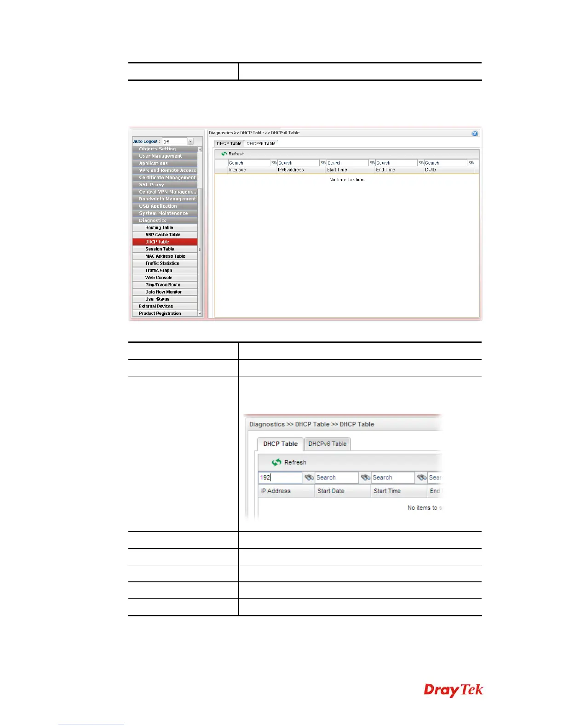
Task: Click 'No items to show.' text in DHCPv6 table
Action: [347, 180]
